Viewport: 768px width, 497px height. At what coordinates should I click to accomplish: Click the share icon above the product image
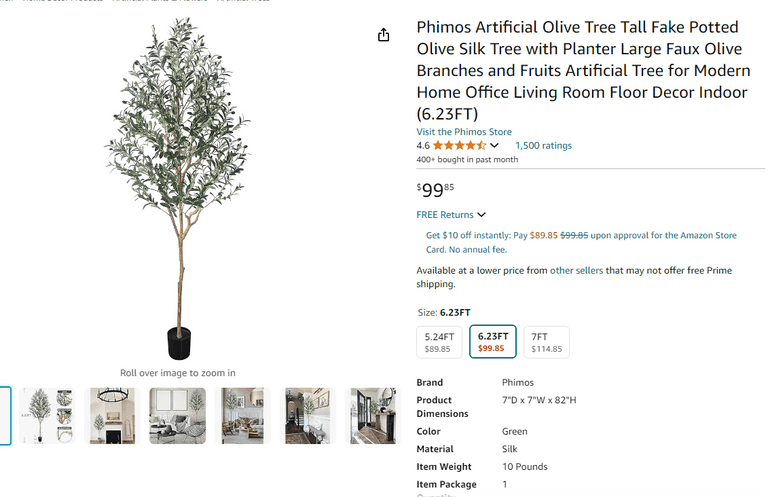click(384, 35)
